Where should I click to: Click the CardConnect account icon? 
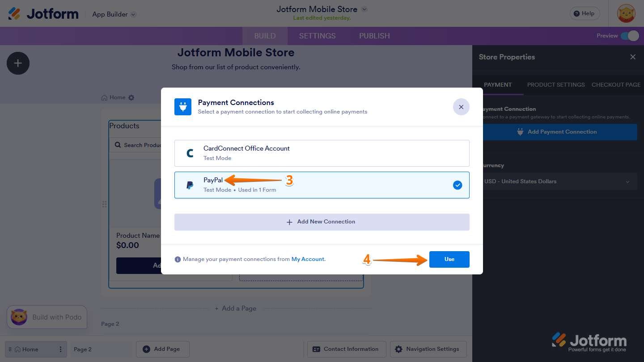190,153
